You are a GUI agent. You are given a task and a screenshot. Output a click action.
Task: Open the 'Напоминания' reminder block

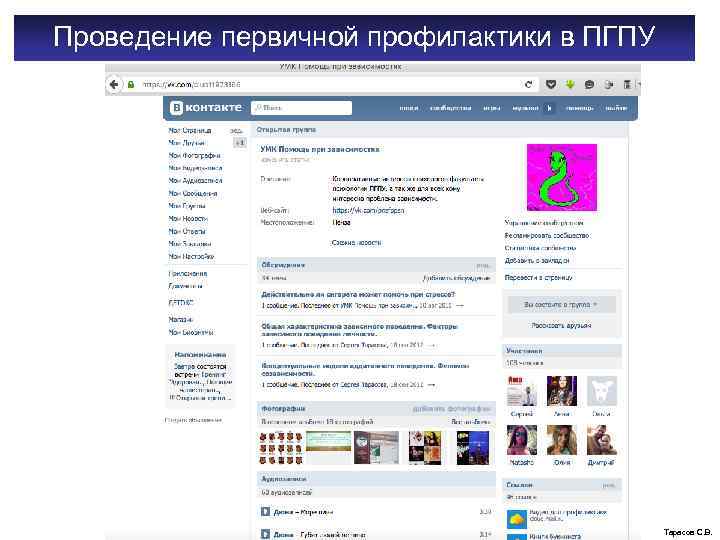tap(200, 376)
